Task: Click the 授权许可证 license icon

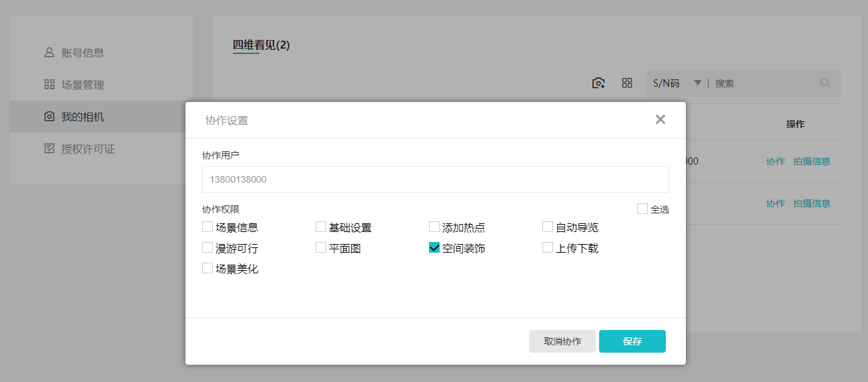Action: tap(49, 149)
